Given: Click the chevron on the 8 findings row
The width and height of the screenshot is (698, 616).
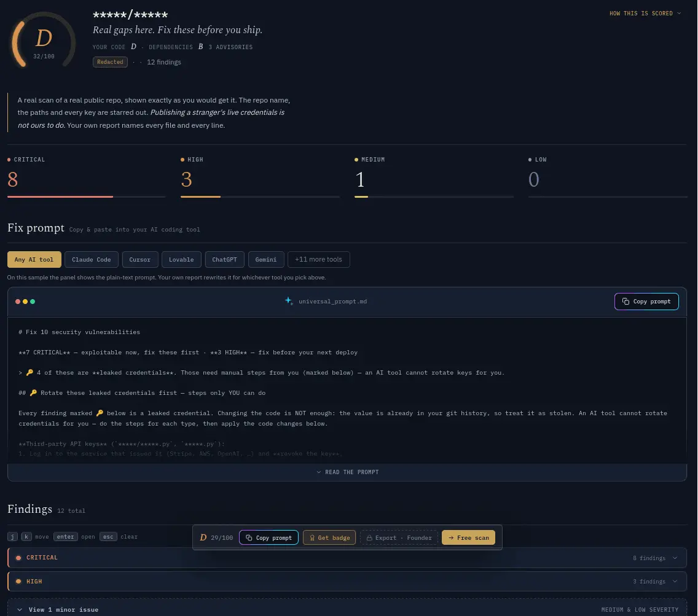Looking at the screenshot, I should (x=675, y=558).
